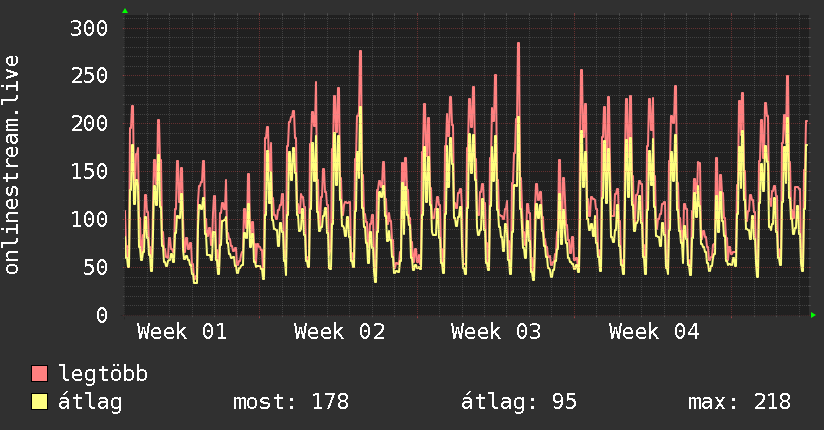Click the Week 04 axis label
The width and height of the screenshot is (824, 430).
point(654,332)
